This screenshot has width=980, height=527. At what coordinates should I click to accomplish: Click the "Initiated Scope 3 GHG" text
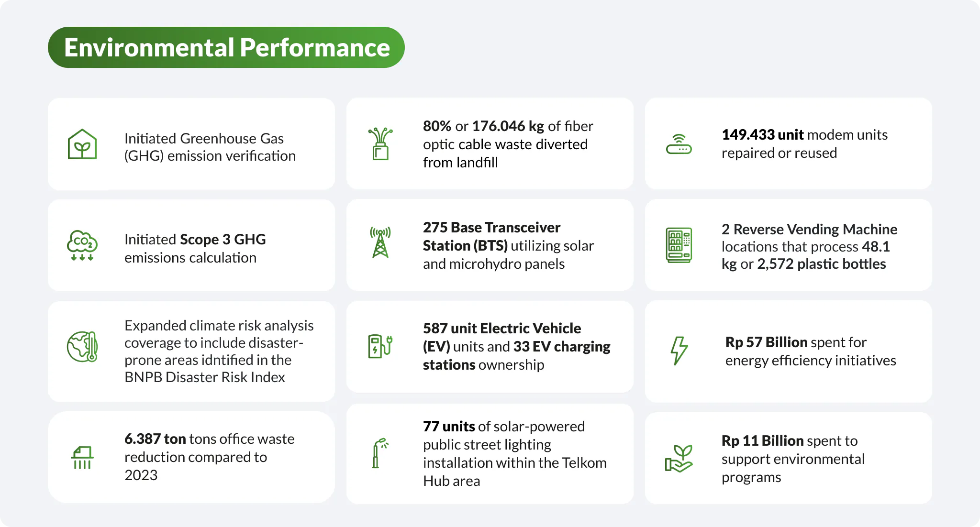(x=195, y=239)
